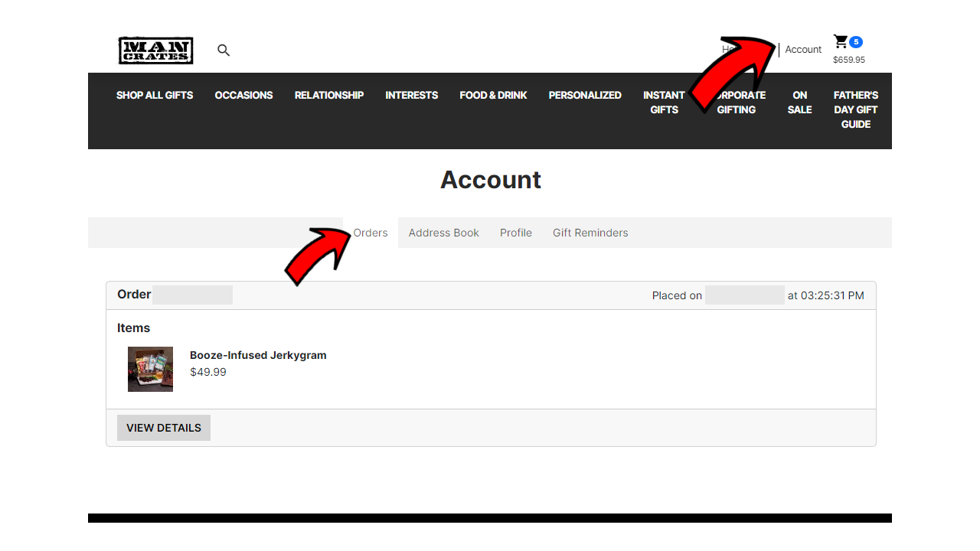
Task: Open the search
Action: (223, 50)
